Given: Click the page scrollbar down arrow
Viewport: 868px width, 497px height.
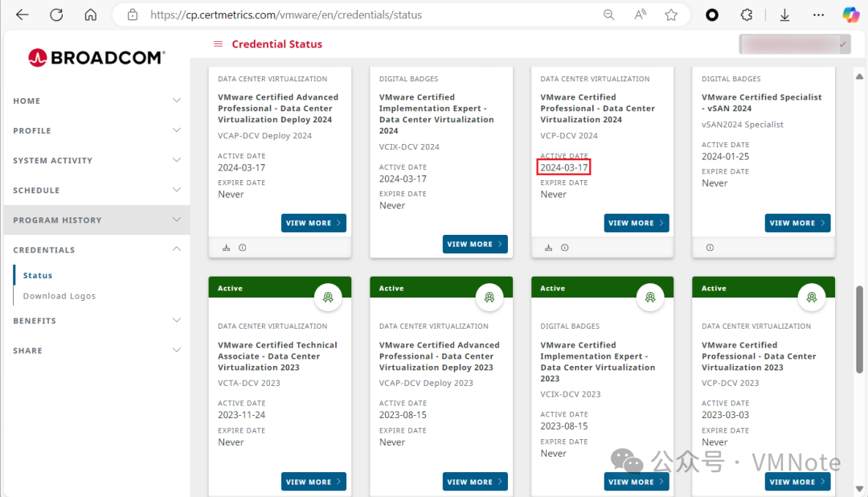Looking at the screenshot, I should tap(859, 489).
